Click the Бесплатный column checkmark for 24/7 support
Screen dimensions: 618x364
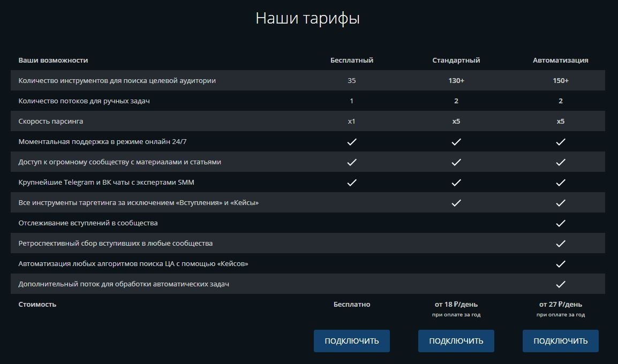(x=351, y=142)
